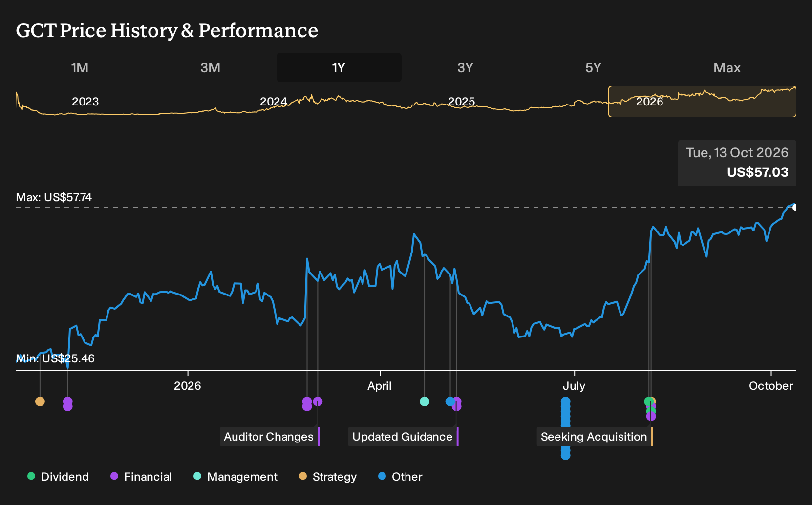Open the Auditor Changes event label

(270, 437)
